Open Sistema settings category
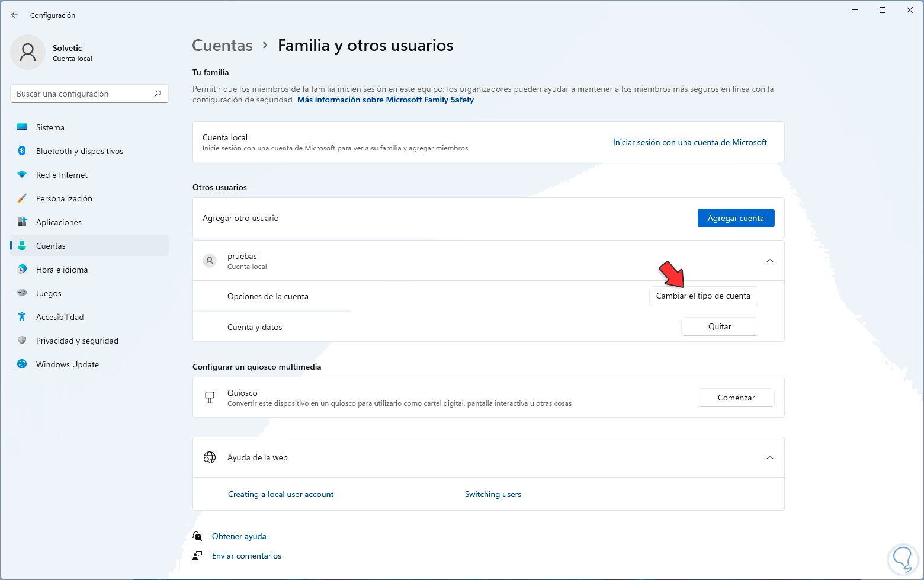The image size is (924, 580). [x=50, y=127]
